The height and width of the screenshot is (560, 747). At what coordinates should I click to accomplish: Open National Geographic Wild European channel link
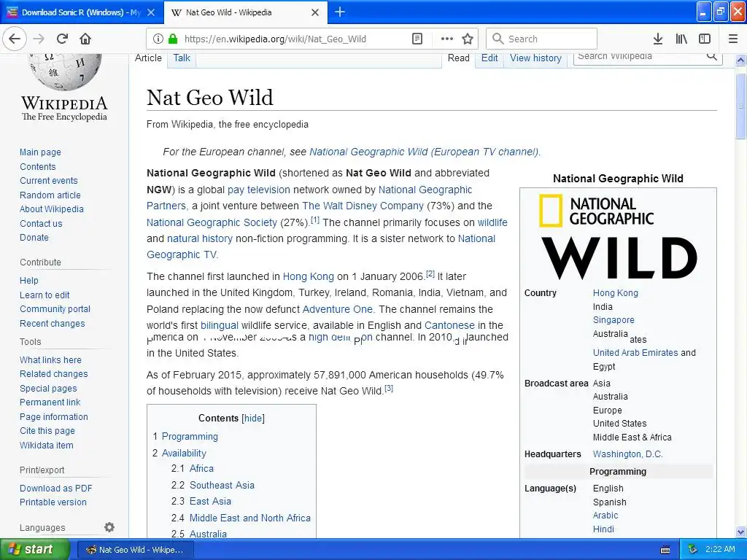(424, 152)
